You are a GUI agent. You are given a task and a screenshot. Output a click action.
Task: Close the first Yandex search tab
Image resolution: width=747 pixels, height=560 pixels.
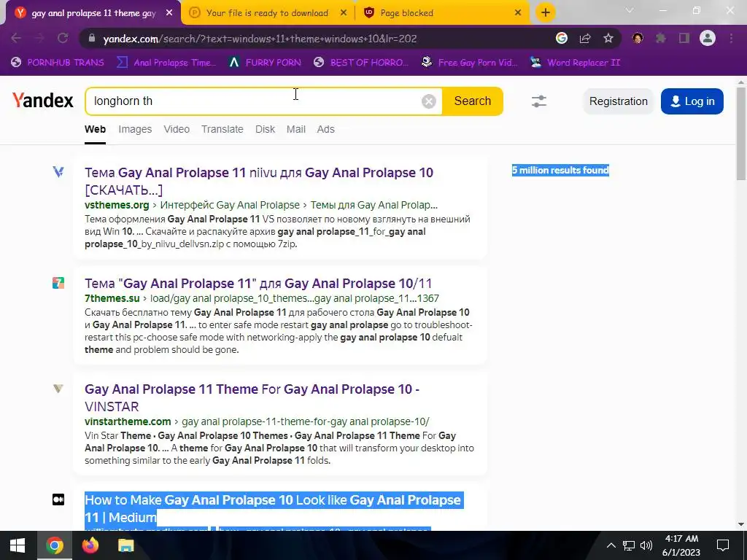pos(169,13)
